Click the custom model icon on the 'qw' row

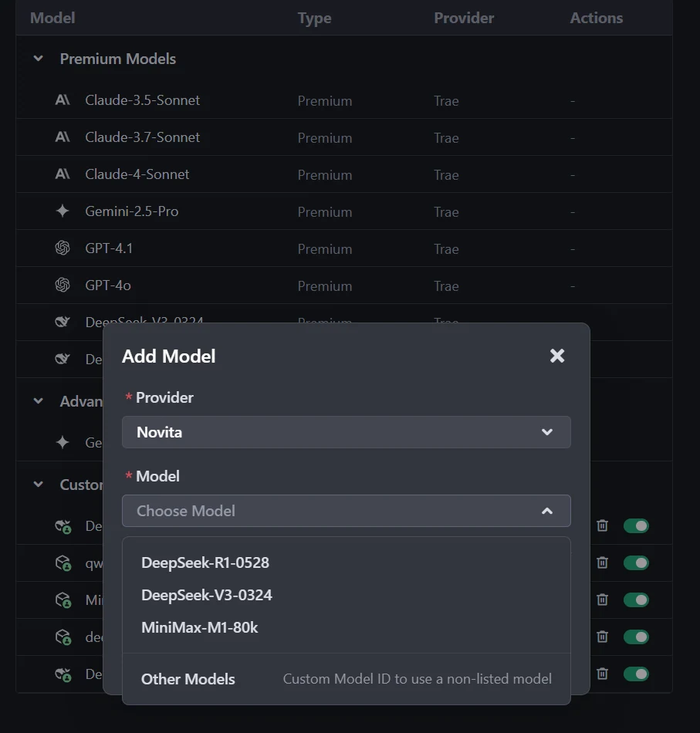pyautogui.click(x=63, y=562)
